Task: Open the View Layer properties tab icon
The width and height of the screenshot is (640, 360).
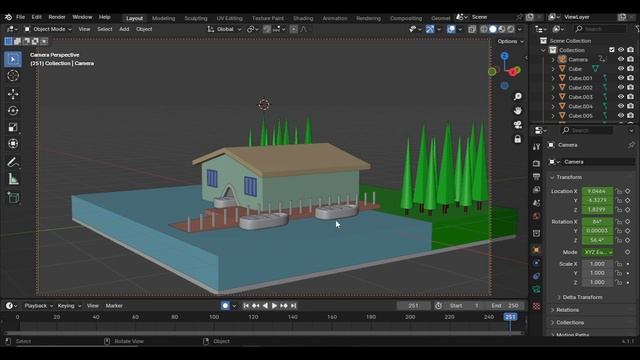Action: coord(536,190)
